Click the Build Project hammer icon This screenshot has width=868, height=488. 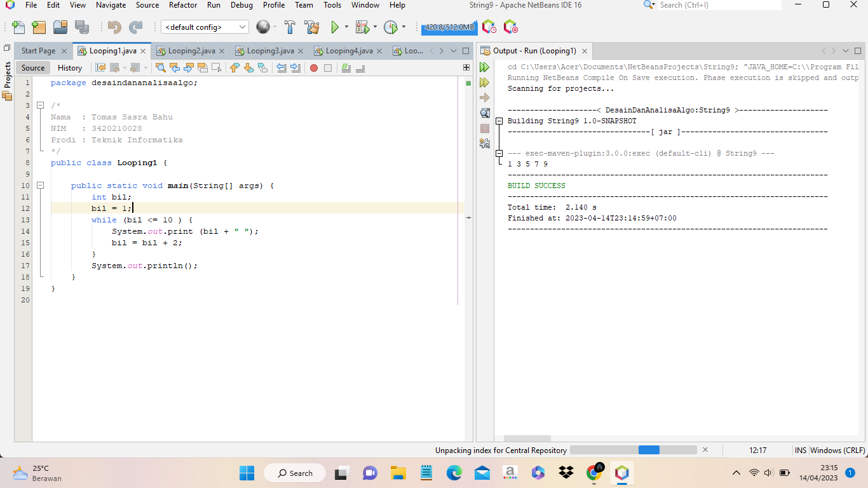point(290,27)
